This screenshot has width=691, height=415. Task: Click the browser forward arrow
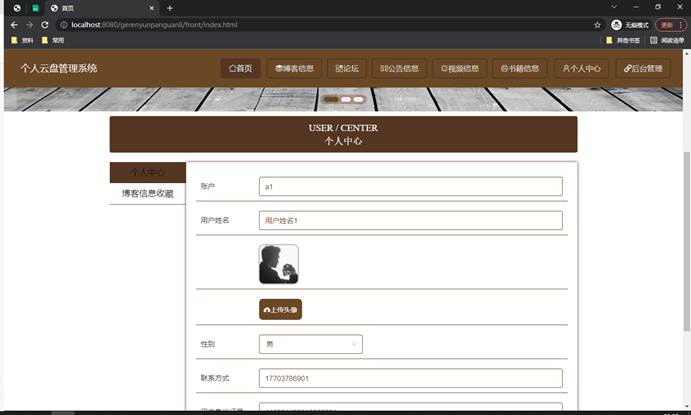(30, 25)
